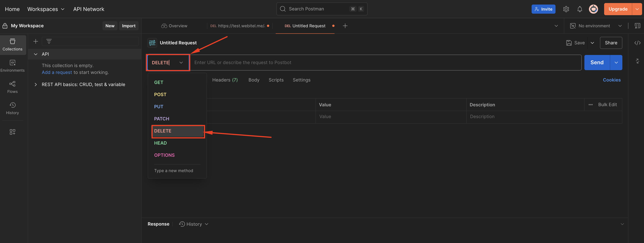Select HEAD from the method list
The width and height of the screenshot is (644, 243).
(x=177, y=143)
